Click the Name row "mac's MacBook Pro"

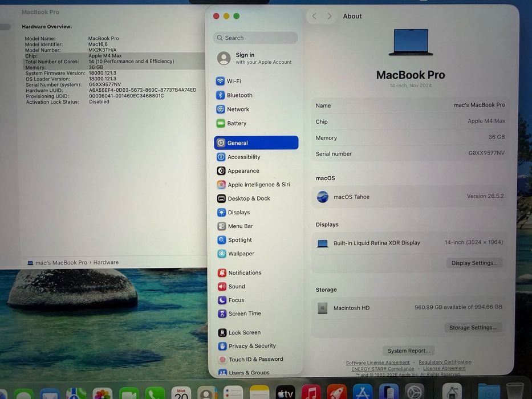click(410, 105)
